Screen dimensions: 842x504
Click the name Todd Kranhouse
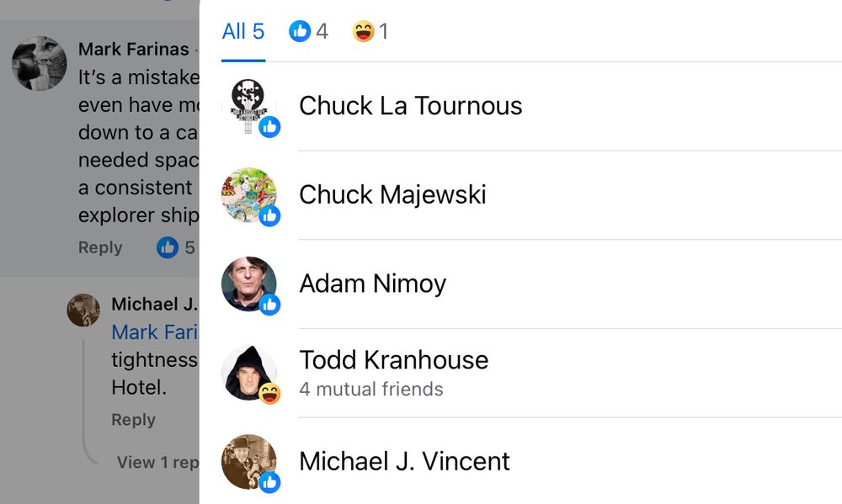click(x=393, y=359)
